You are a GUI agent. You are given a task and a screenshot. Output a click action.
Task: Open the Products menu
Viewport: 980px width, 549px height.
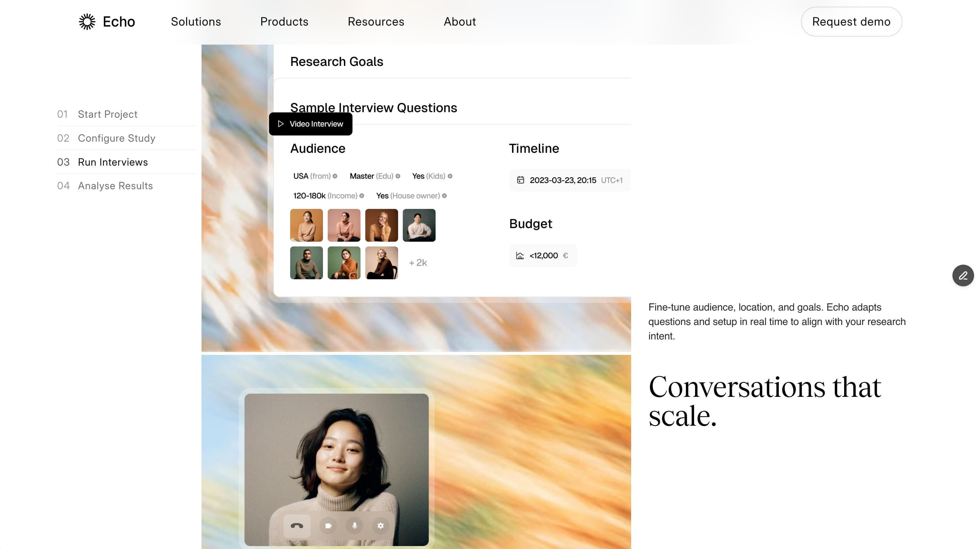[284, 22]
